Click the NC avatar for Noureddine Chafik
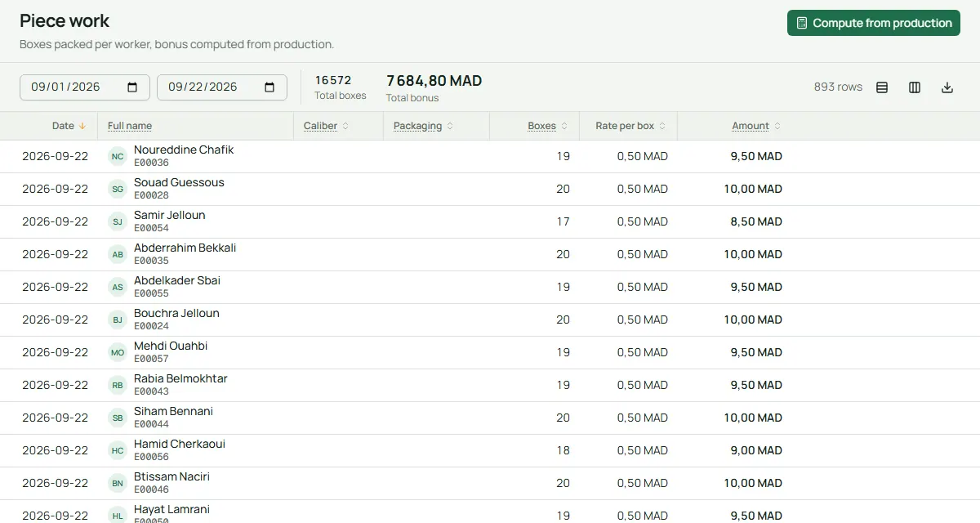Viewport: 980px width, 523px height. [x=118, y=156]
